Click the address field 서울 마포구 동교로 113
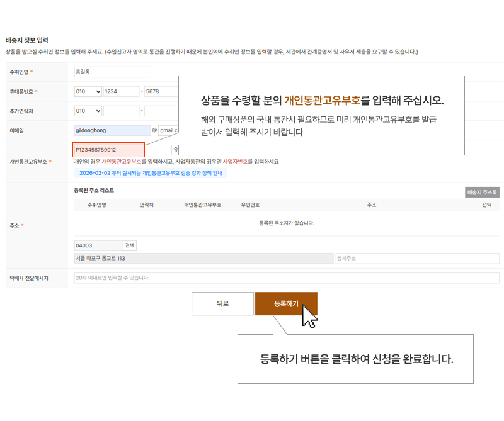Viewport: 504px width, 421px height. [x=203, y=259]
